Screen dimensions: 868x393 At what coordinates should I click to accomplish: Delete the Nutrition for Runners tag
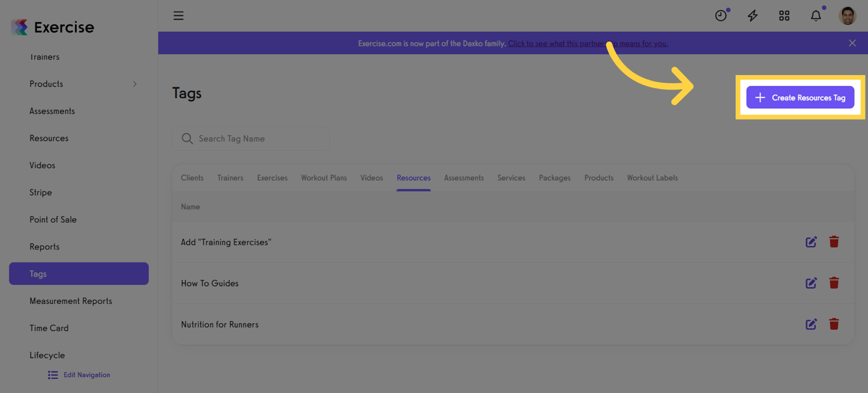coord(834,324)
